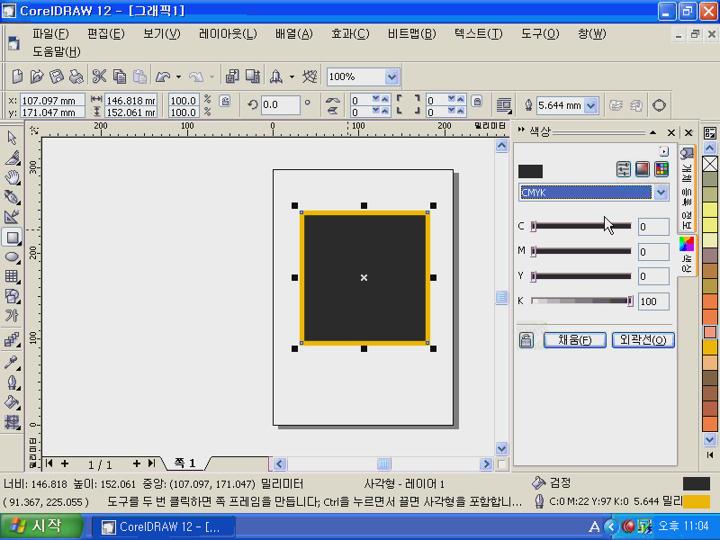Viewport: 720px width, 540px height.
Task: Click the Export icon
Action: click(x=253, y=76)
